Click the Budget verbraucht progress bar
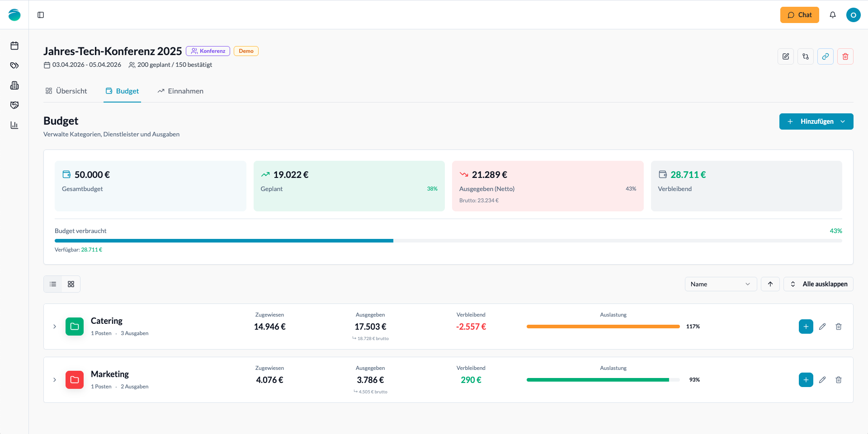 coord(448,241)
